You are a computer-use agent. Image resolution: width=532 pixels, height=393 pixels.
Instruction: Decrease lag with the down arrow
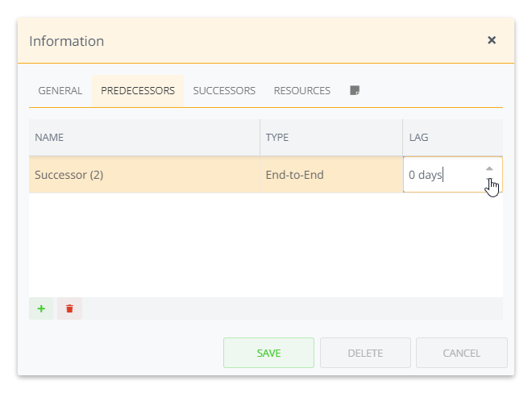pos(489,182)
